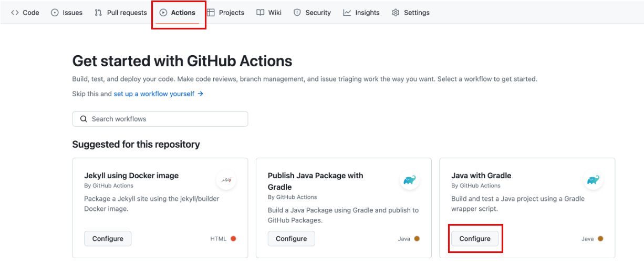Click the Gradle elephant logo on Publish Java Package card
Image resolution: width=644 pixels, height=264 pixels.
coord(410,180)
